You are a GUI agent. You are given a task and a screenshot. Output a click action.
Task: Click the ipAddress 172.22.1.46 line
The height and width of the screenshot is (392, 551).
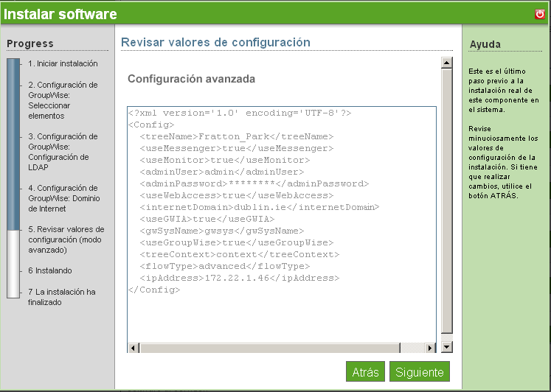pos(239,278)
